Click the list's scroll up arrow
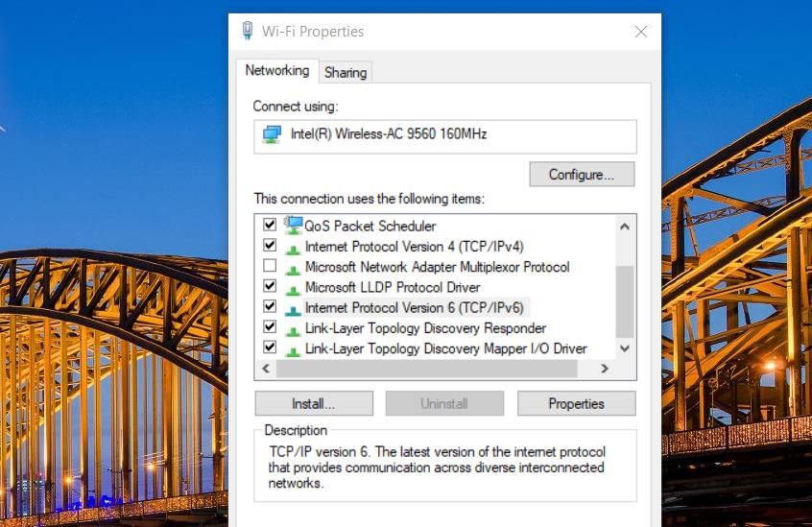The height and width of the screenshot is (527, 812). coord(625,227)
